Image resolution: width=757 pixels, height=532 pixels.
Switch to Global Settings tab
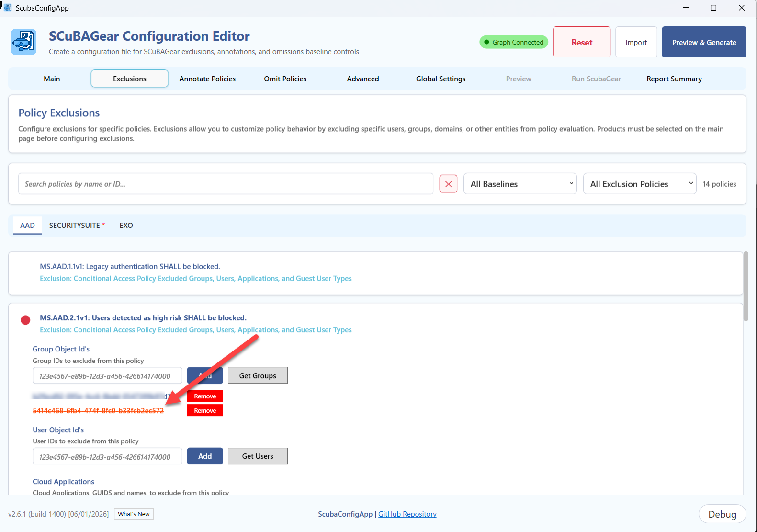pos(441,79)
